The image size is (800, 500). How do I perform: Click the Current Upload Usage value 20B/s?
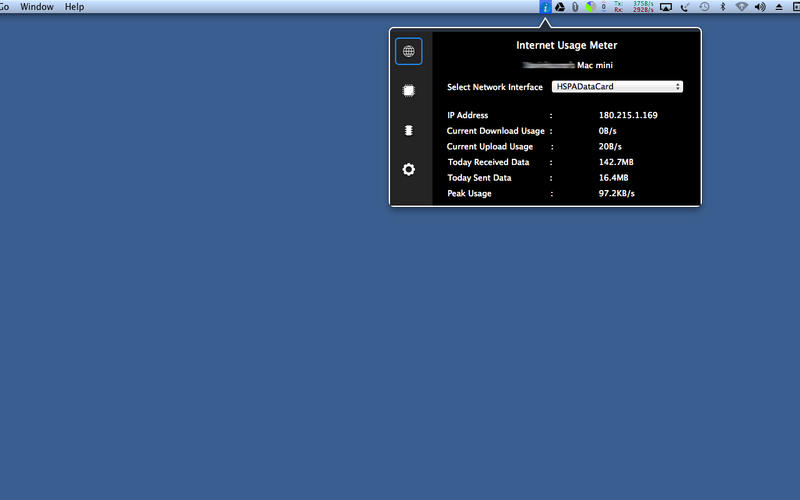[610, 146]
